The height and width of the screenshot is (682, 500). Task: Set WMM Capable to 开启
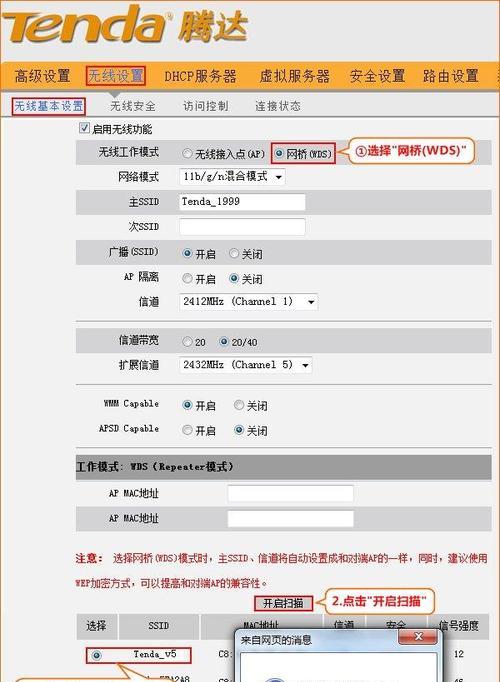tap(187, 405)
